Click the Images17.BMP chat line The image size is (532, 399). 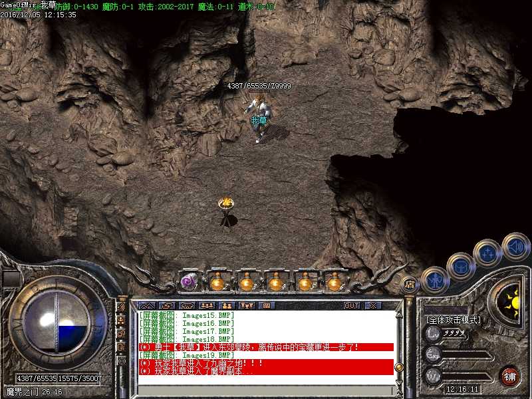pos(187,331)
